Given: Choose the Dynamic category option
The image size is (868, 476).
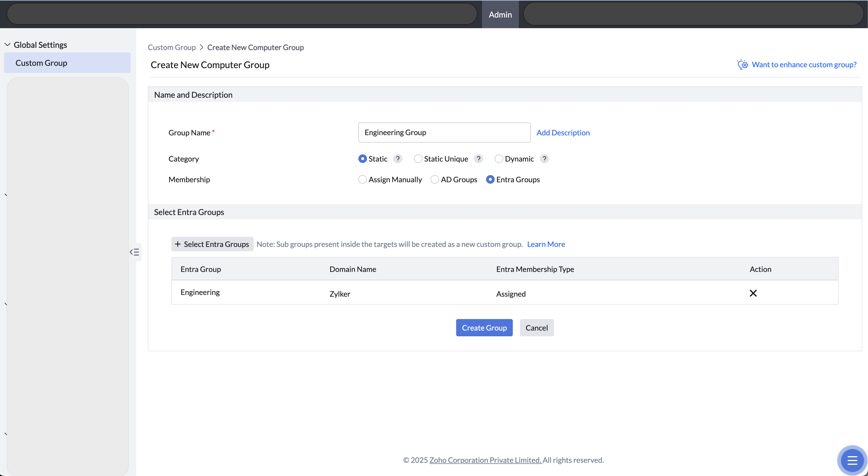Looking at the screenshot, I should tap(499, 159).
